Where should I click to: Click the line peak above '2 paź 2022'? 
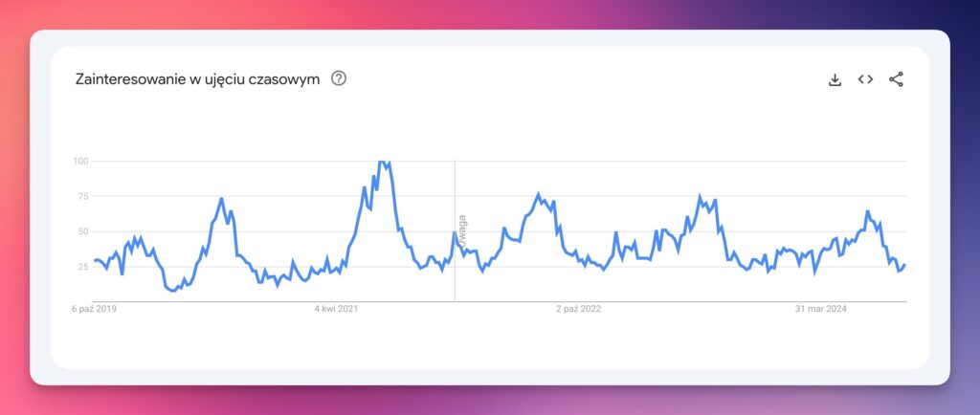(538, 194)
